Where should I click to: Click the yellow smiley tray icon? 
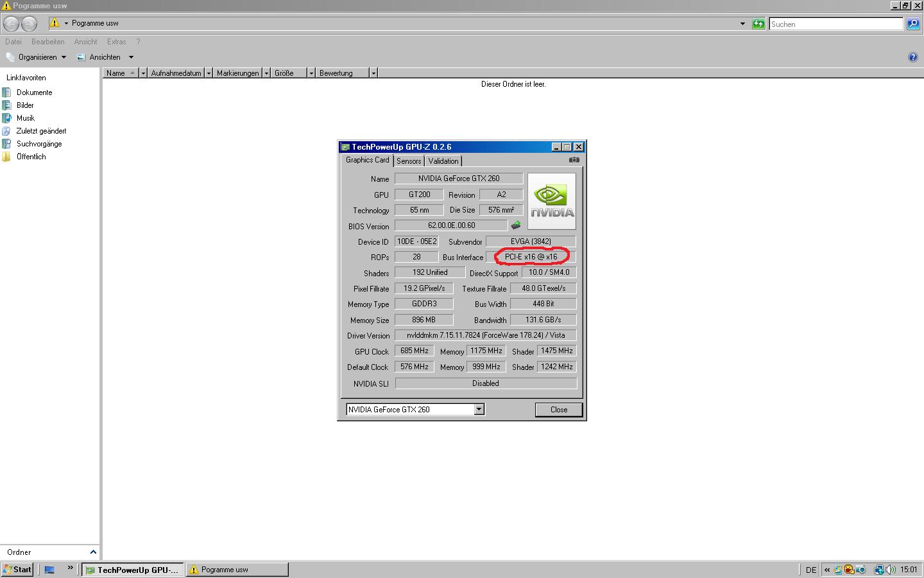click(x=849, y=570)
